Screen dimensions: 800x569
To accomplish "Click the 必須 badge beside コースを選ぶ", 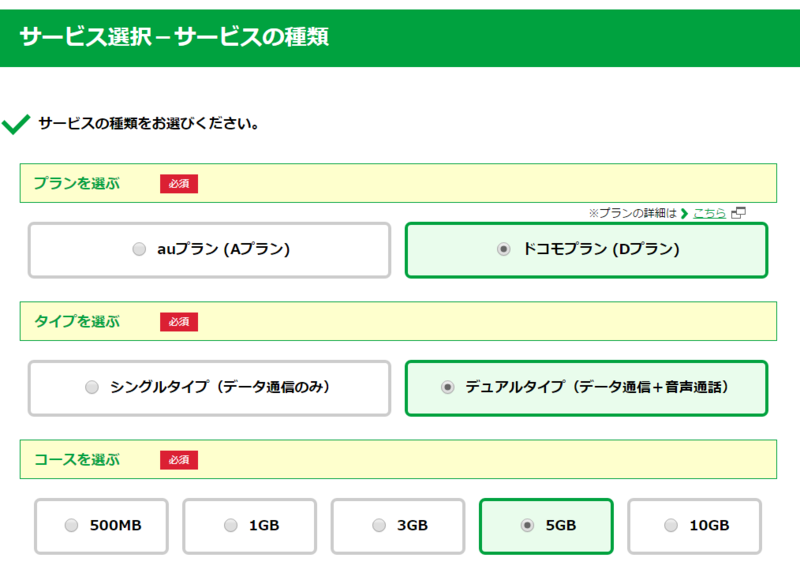I will click(x=179, y=460).
